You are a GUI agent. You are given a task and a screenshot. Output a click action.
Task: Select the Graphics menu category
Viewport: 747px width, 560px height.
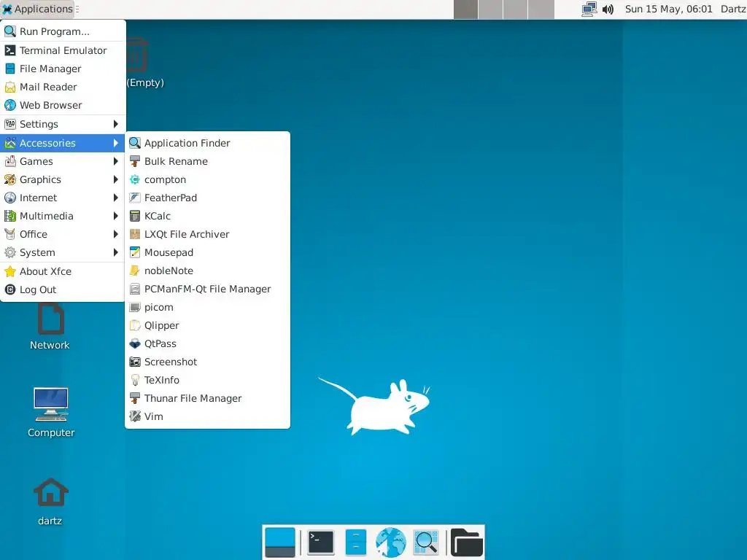pos(63,179)
